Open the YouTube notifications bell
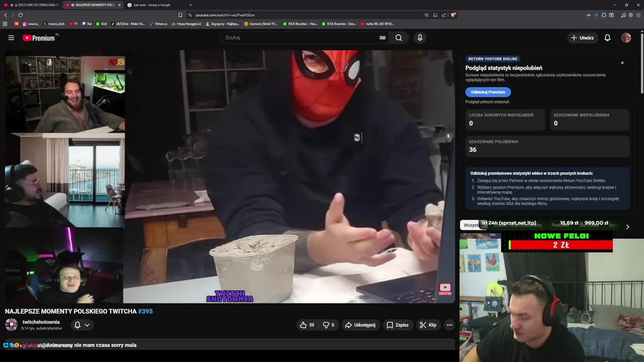This screenshot has width=644, height=362. click(x=607, y=38)
